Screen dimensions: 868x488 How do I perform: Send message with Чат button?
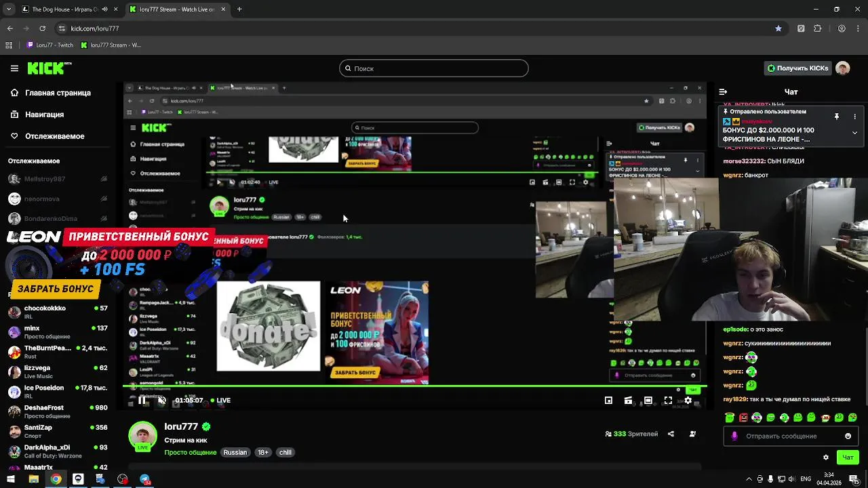point(848,457)
